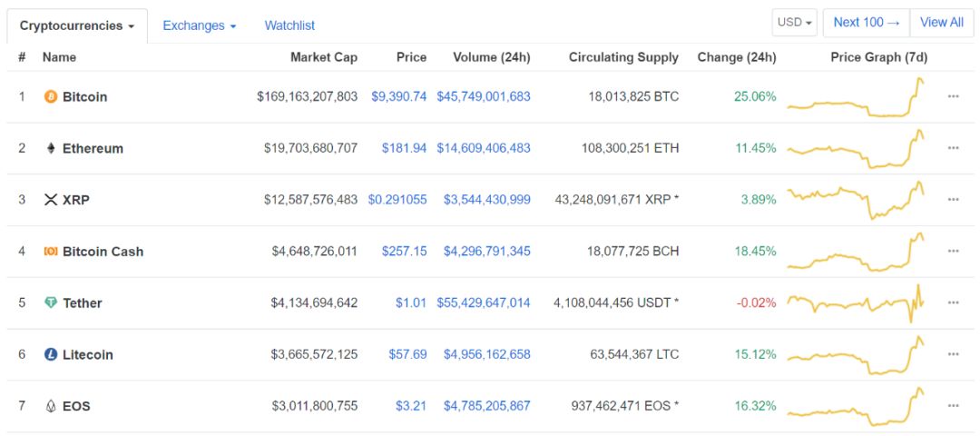Click the Ethereum diamond logo icon
Image resolution: width=980 pixels, height=436 pixels.
pyautogui.click(x=51, y=148)
